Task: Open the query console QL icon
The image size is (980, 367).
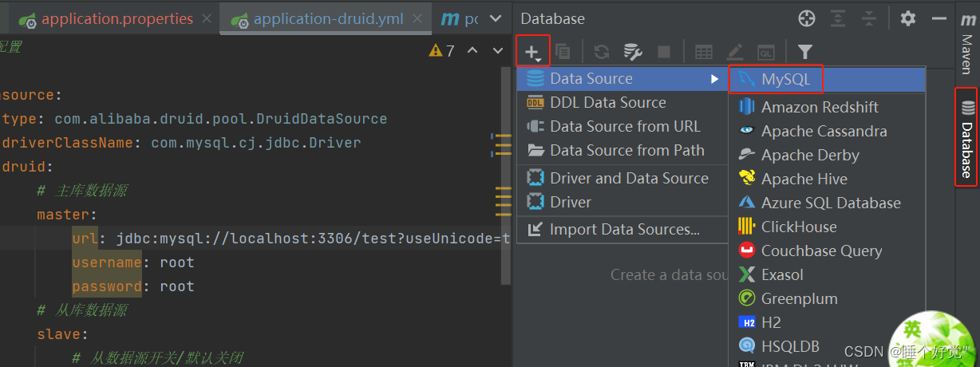Action: point(765,53)
